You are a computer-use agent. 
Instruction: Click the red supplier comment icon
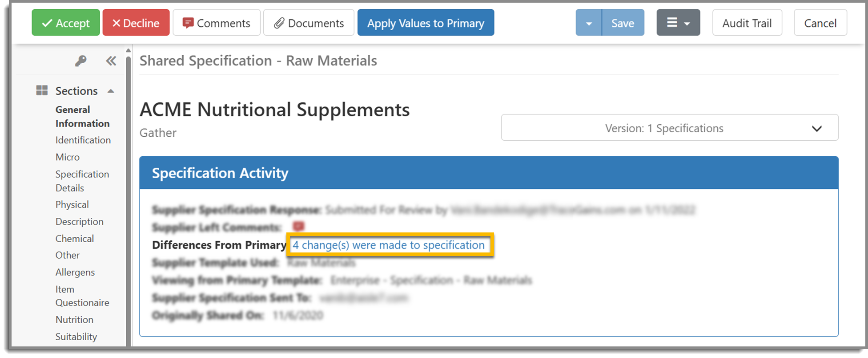298,227
